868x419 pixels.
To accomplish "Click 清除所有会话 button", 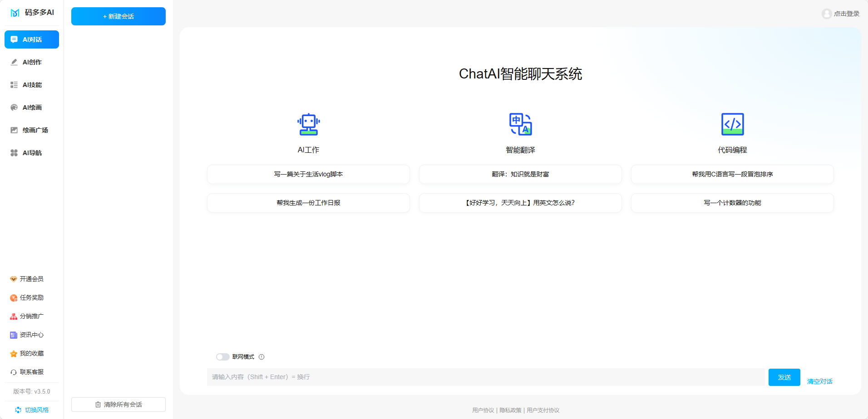I will [118, 404].
